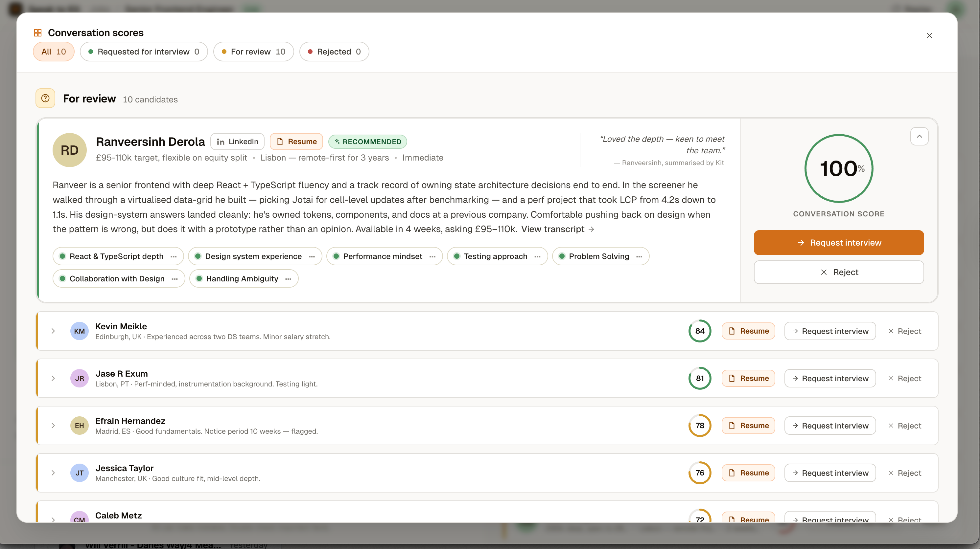The image size is (980, 549).
Task: Reject Jessica Taylor
Action: tap(904, 473)
